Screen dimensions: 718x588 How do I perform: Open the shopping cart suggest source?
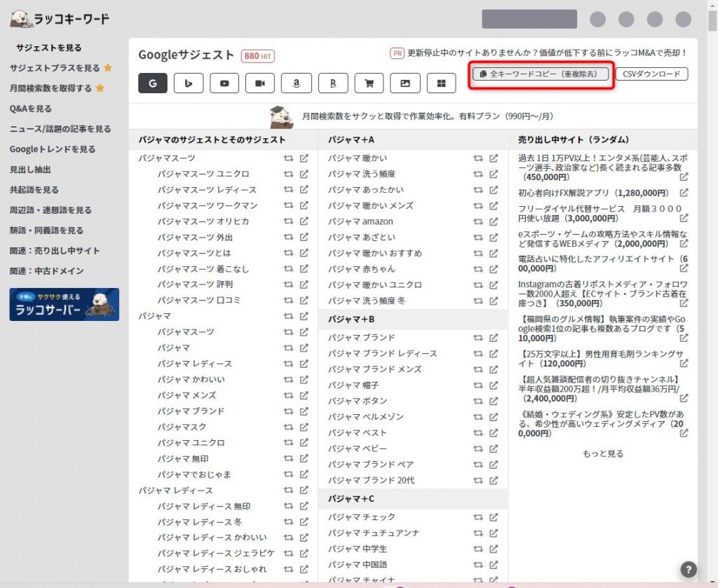pyautogui.click(x=370, y=83)
